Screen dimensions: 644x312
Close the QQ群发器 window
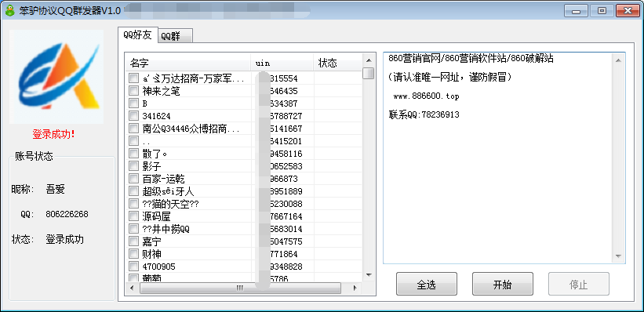(628, 11)
